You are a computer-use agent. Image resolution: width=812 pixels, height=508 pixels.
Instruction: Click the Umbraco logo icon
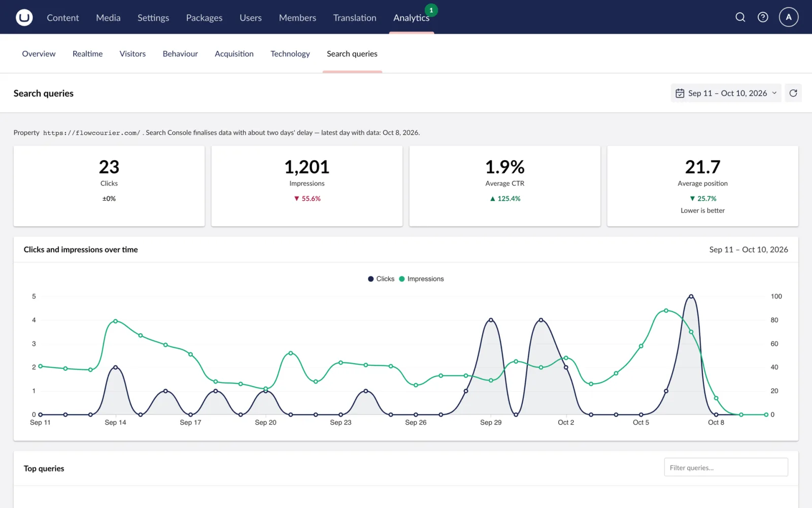(24, 17)
